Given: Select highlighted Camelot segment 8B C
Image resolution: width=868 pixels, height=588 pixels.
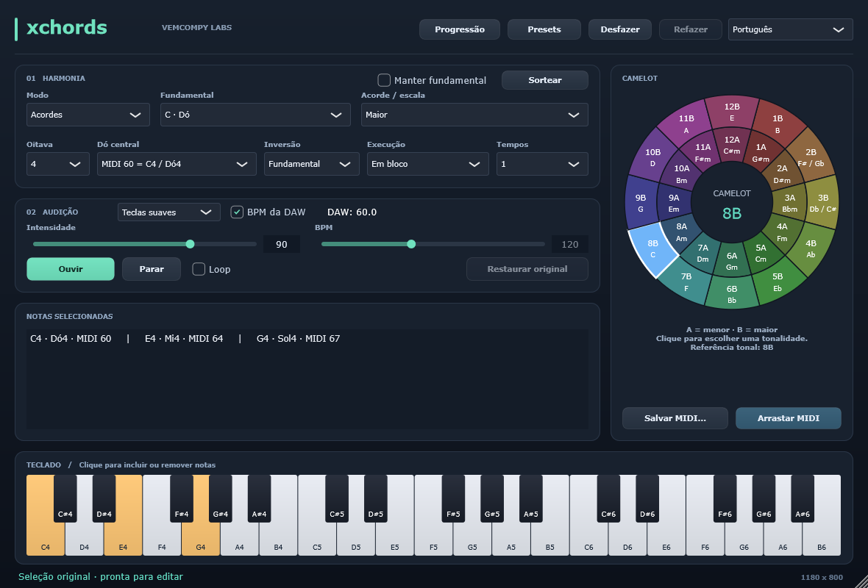Looking at the screenshot, I should click(653, 249).
